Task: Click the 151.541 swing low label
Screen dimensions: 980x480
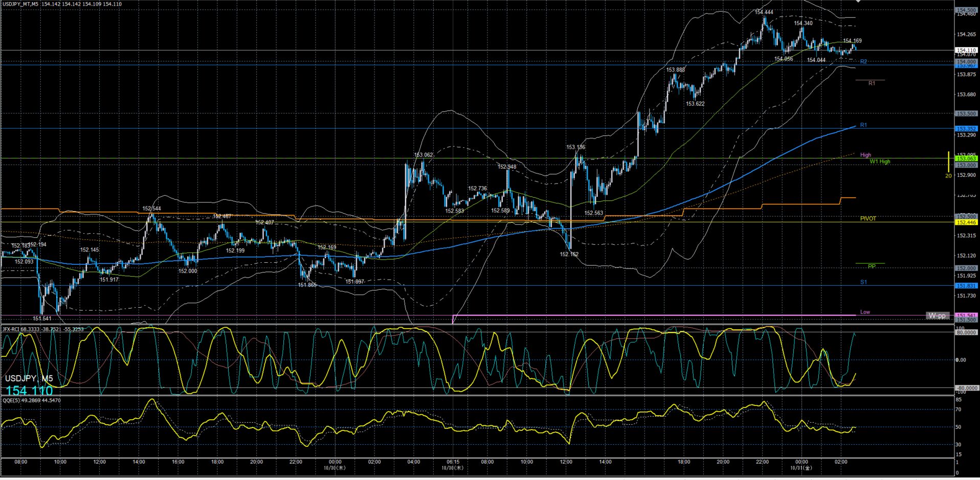Action: pyautogui.click(x=42, y=318)
